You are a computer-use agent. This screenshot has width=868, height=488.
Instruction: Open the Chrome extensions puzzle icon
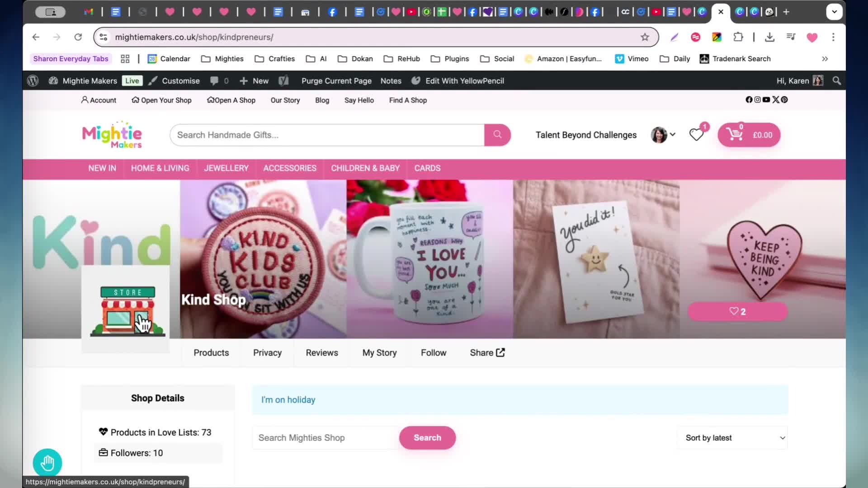click(x=738, y=37)
